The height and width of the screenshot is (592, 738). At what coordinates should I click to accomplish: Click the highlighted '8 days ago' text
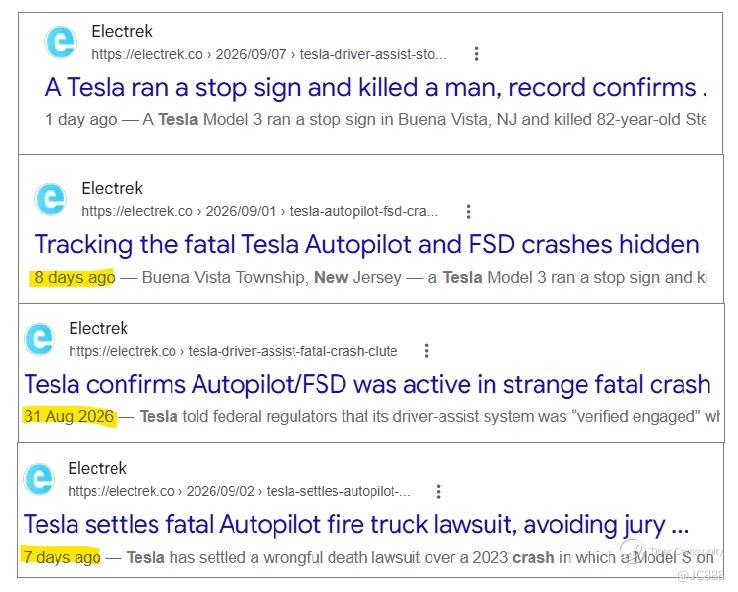(74, 278)
